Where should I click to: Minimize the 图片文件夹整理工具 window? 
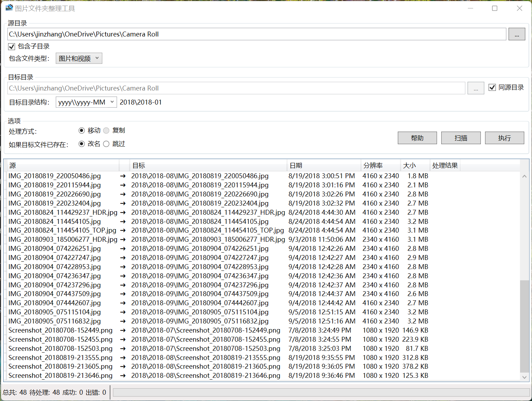[x=471, y=8]
